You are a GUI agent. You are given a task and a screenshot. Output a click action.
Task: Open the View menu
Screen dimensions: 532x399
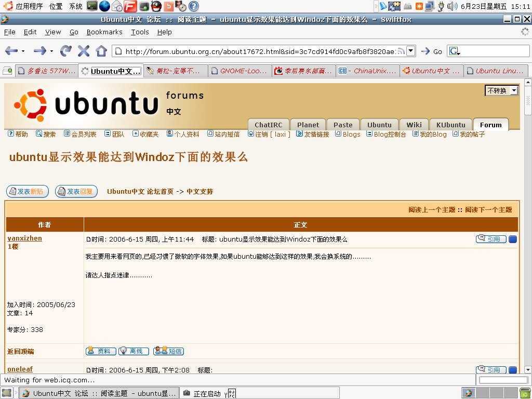(53, 32)
